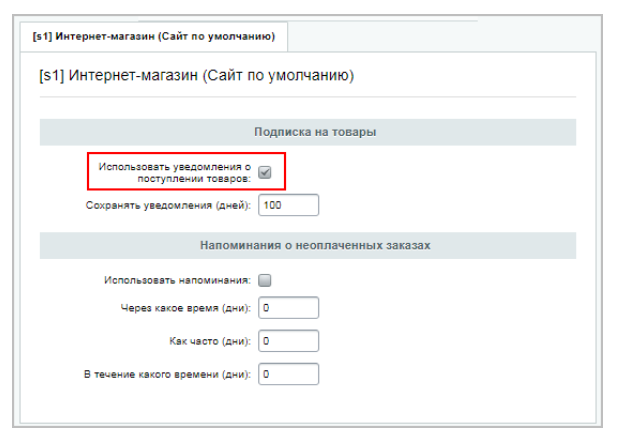Click the 'Сохранять уведомления (дней):' label
Viewport: 619px width, 433px height.
pyautogui.click(x=170, y=205)
